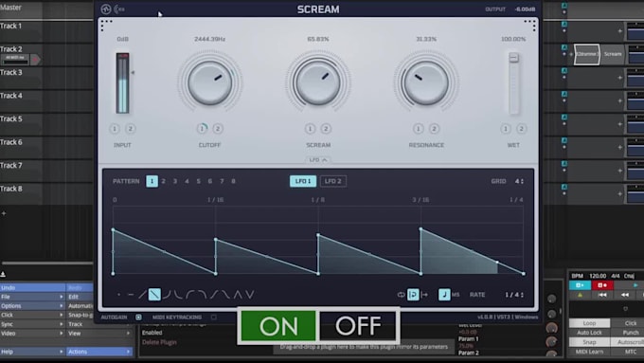
Task: Select the V-shaped valley LFO shape
Action: [x=250, y=295]
